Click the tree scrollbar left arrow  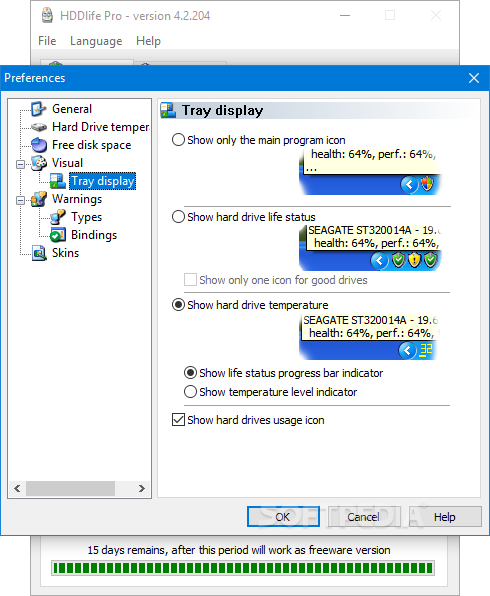[x=17, y=488]
